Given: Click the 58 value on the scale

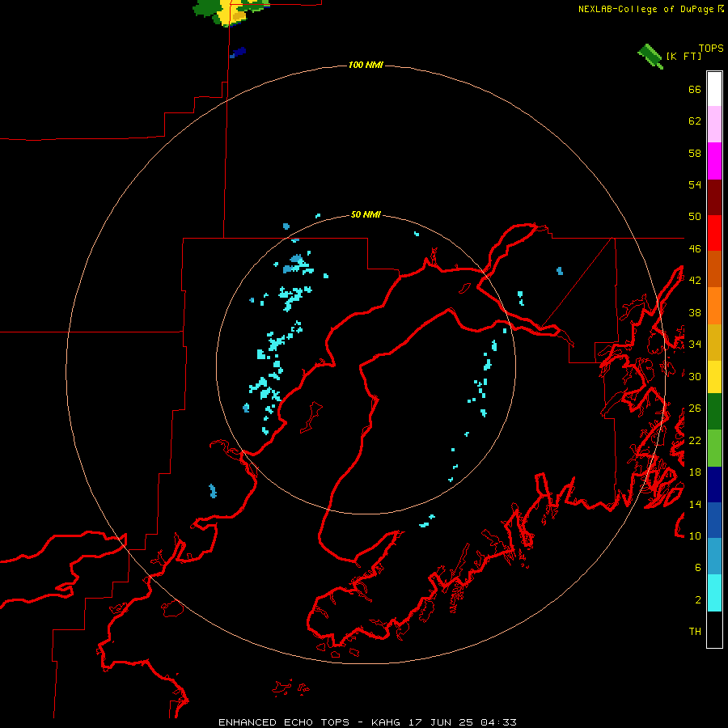Looking at the screenshot, I should [x=695, y=153].
